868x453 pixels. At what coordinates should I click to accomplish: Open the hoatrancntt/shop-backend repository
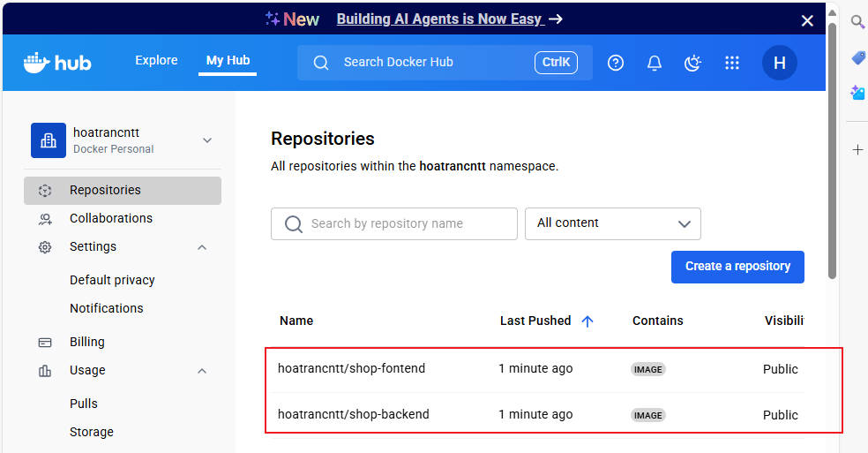click(x=353, y=414)
